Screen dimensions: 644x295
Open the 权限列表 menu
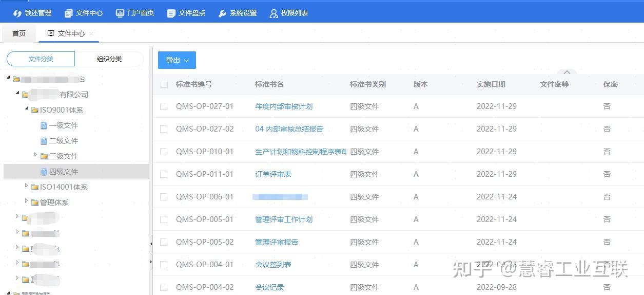289,13
